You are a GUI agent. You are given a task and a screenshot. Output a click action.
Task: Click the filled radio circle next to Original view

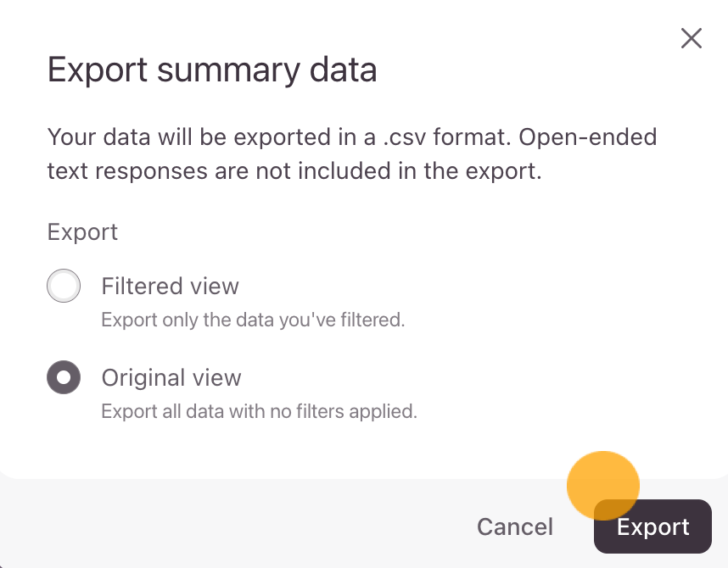(64, 378)
